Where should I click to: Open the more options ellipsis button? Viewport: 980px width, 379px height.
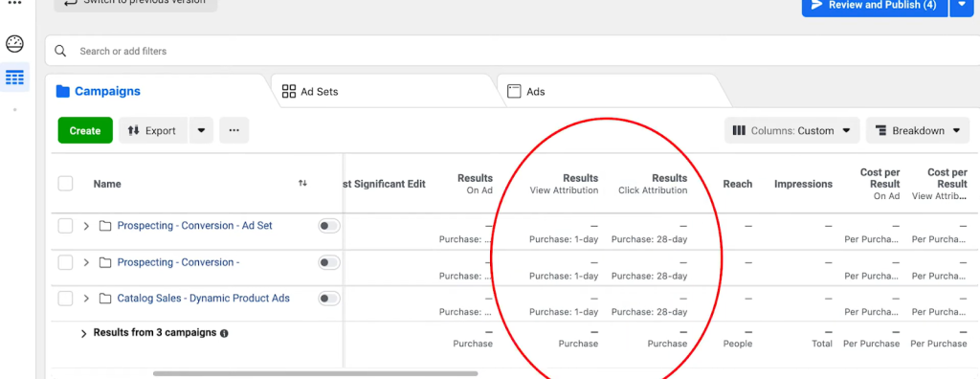point(234,131)
